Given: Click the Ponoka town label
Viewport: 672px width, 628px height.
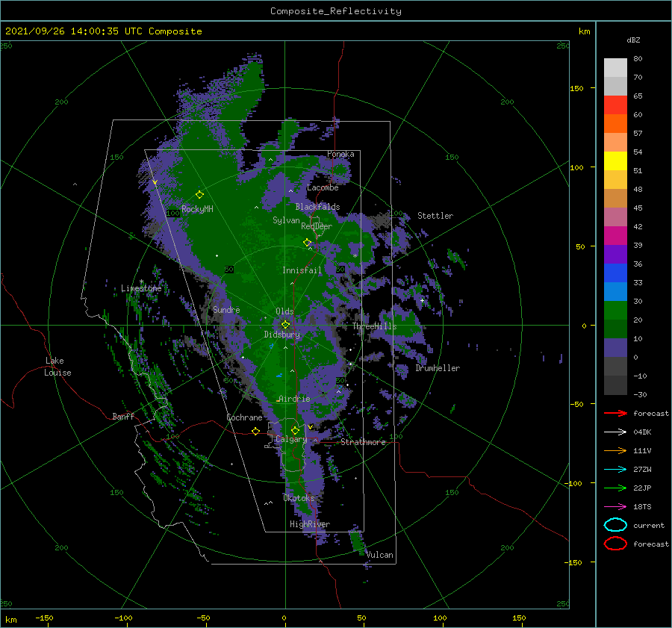Looking at the screenshot, I should click(x=340, y=154).
